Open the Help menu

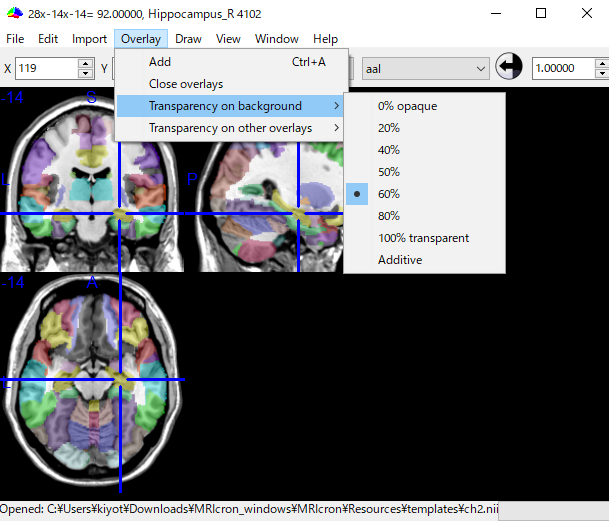click(325, 39)
